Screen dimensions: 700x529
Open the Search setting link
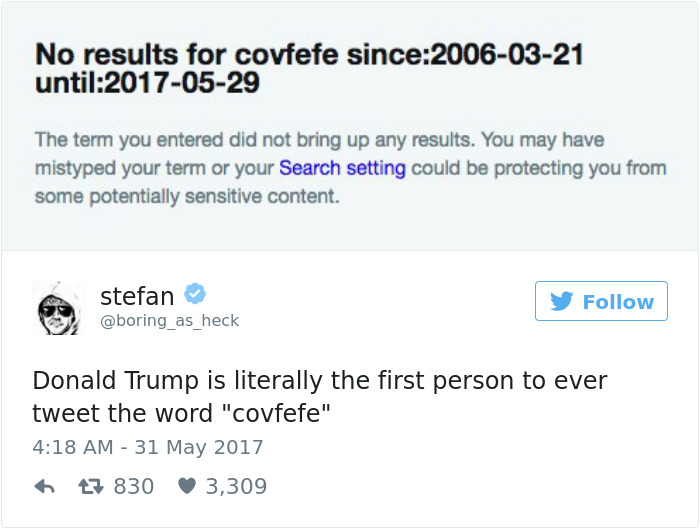point(342,168)
